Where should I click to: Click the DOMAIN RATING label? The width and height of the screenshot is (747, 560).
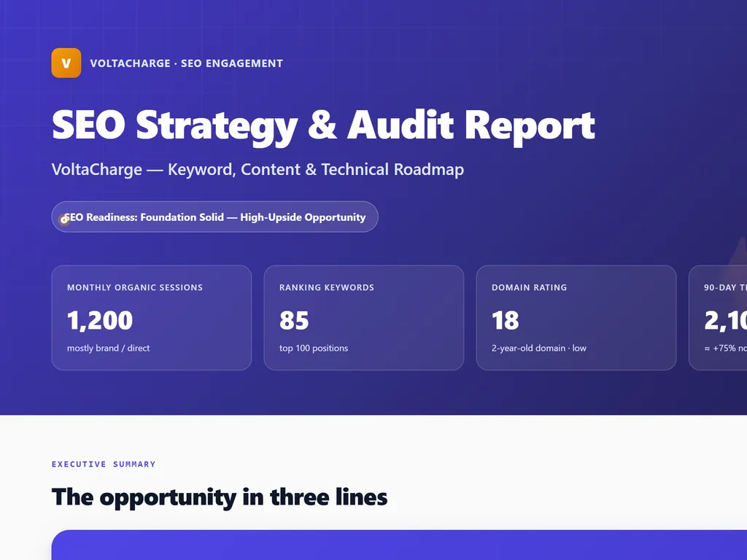(x=530, y=287)
